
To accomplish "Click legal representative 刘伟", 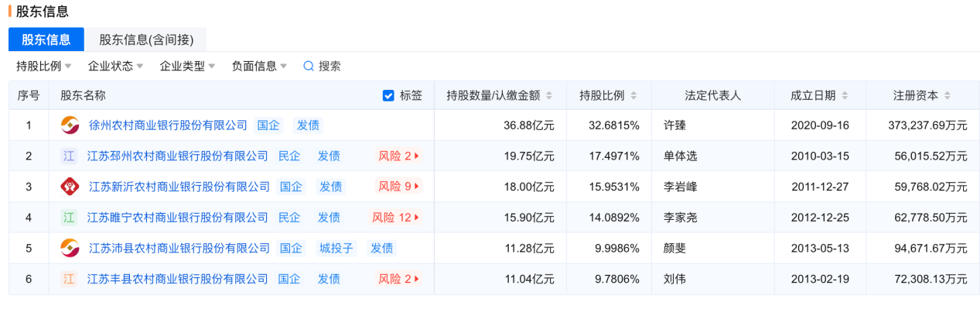I will (675, 279).
